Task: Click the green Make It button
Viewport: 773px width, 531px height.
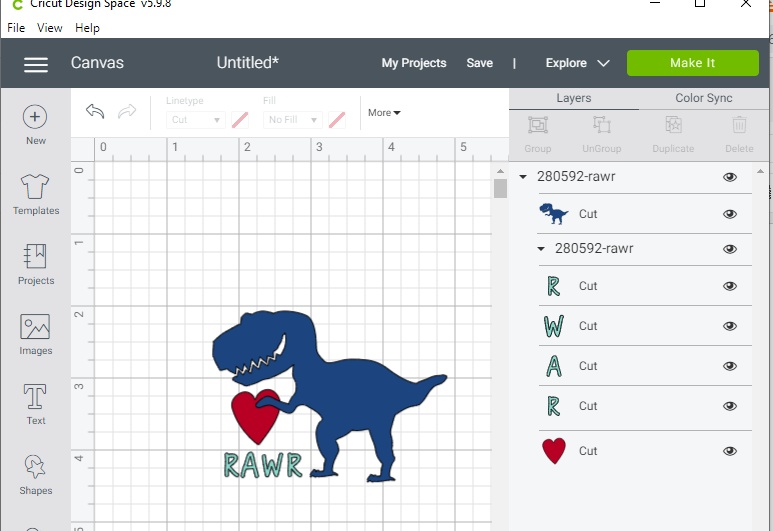Action: (692, 63)
